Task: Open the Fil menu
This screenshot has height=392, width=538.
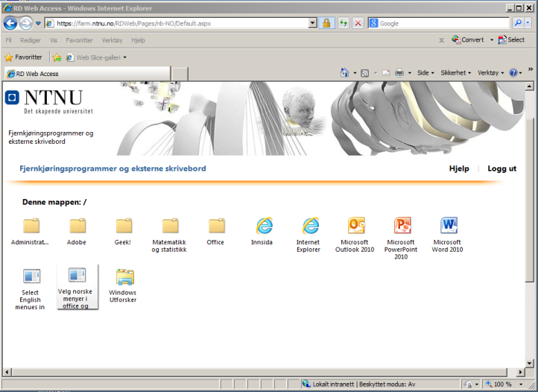Action: pos(9,40)
